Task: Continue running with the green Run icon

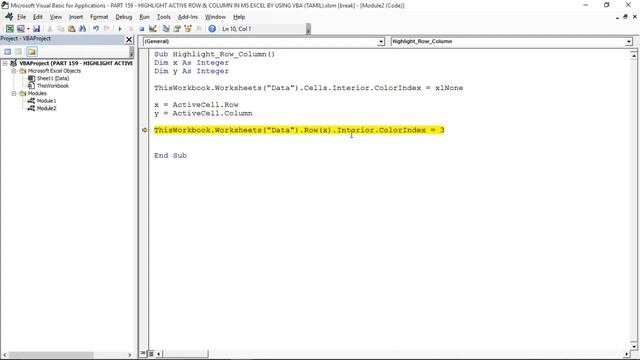Action: [120, 29]
